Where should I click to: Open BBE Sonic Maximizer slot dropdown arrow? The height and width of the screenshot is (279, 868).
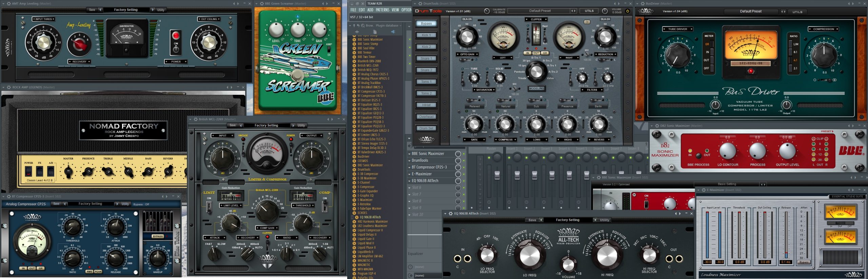click(409, 154)
